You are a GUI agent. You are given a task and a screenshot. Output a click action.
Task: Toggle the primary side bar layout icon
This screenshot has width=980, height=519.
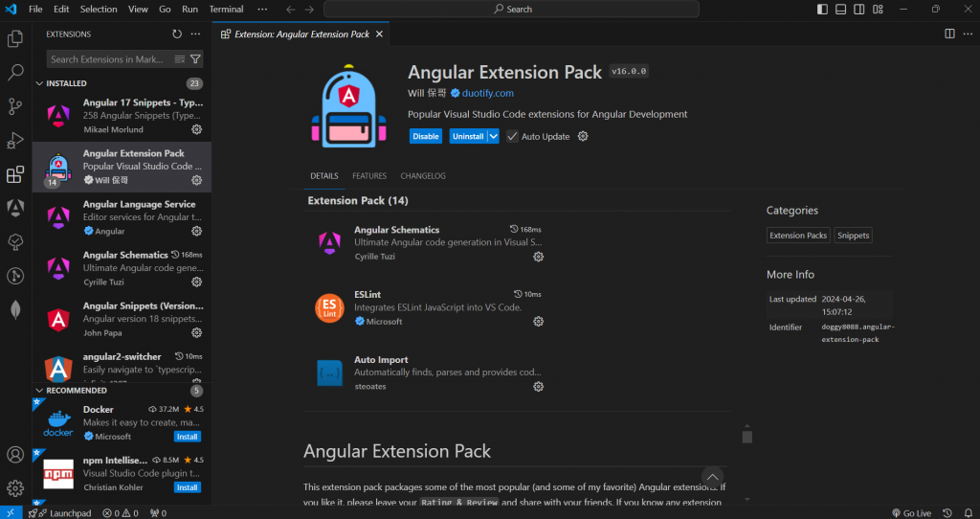[822, 10]
